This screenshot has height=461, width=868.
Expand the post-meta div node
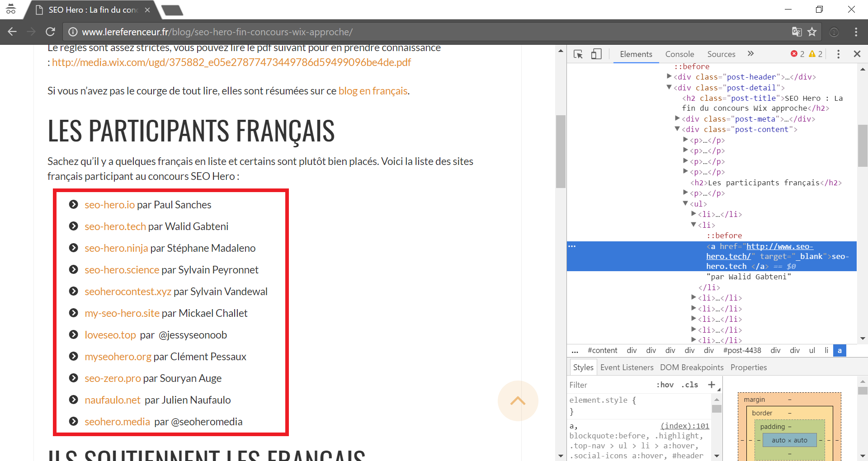(677, 118)
